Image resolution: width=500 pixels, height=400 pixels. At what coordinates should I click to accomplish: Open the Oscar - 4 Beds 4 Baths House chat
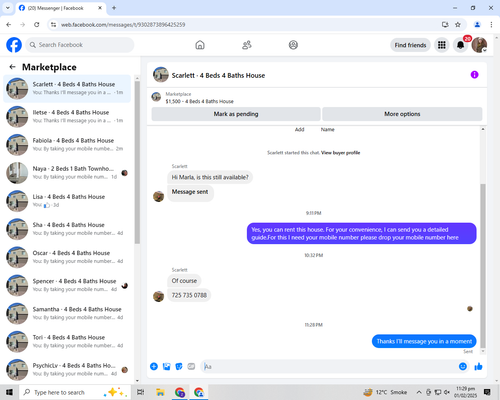[67, 257]
